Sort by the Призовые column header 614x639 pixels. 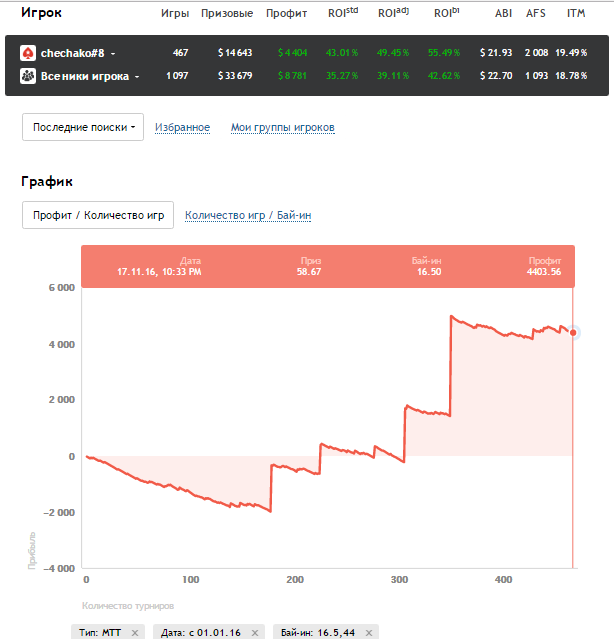pos(226,14)
